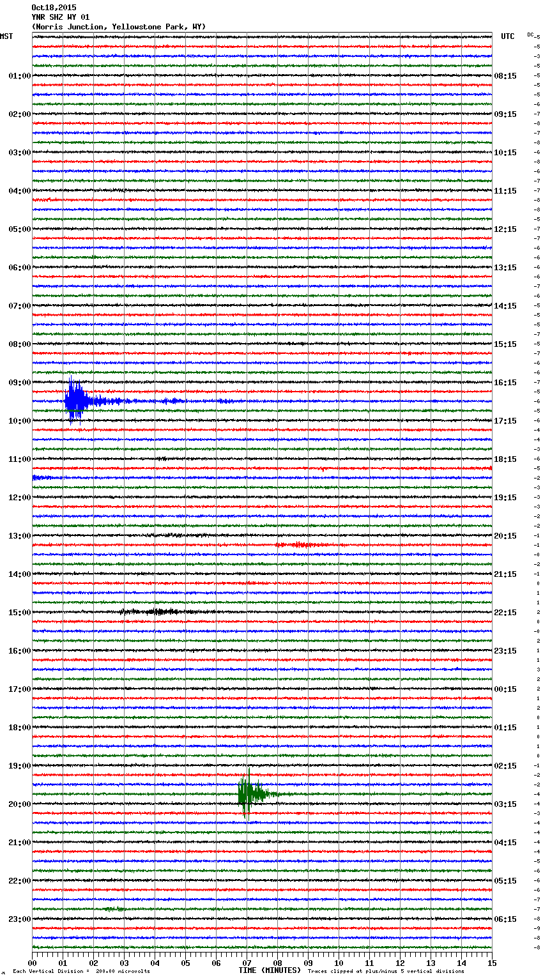Select the 10:00 MST time label

(x=19, y=421)
